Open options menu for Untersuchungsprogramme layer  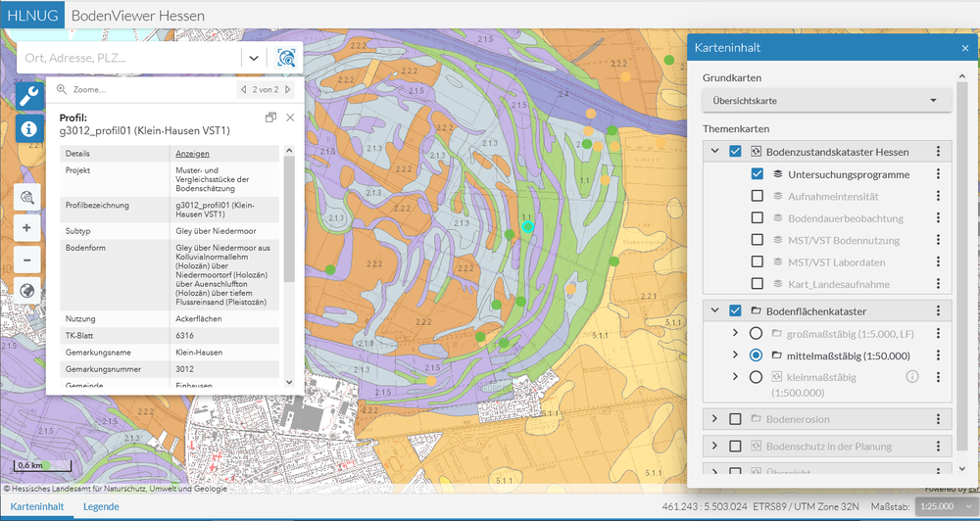[938, 174]
